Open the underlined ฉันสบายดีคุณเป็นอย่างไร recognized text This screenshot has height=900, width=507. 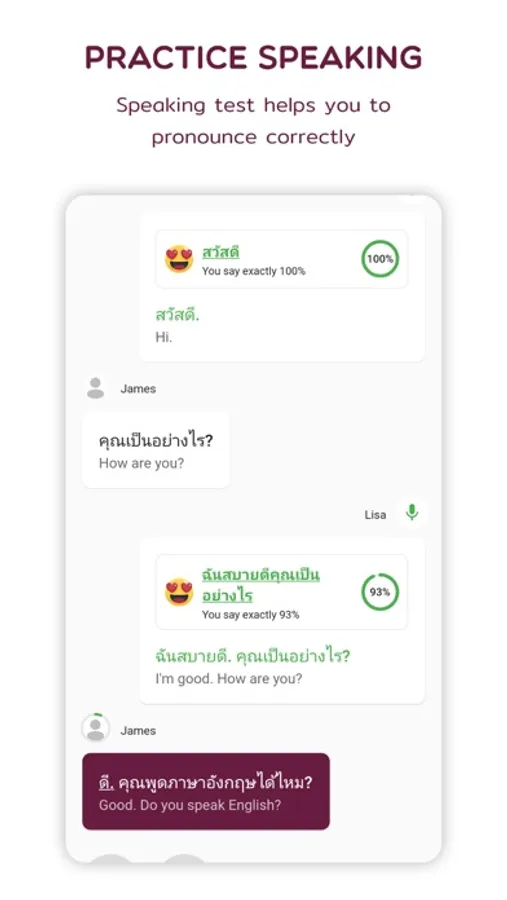[261, 585]
